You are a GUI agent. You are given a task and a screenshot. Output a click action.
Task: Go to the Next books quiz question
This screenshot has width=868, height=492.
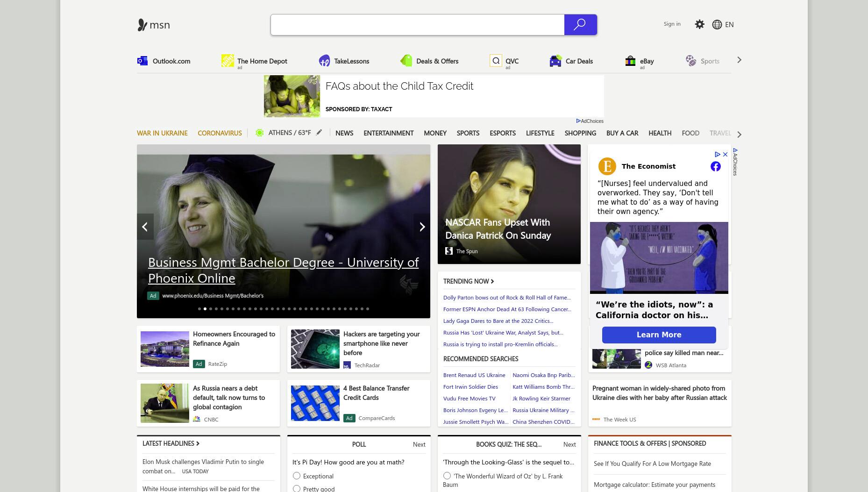(x=569, y=444)
